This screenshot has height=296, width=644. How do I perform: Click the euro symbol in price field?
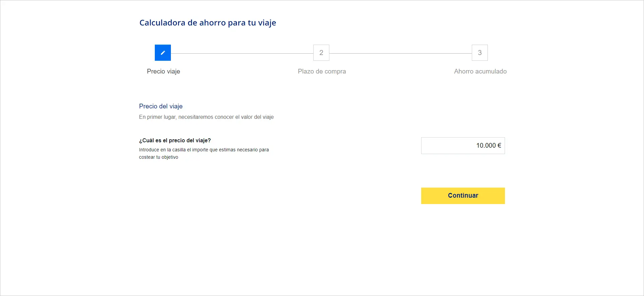click(x=499, y=146)
